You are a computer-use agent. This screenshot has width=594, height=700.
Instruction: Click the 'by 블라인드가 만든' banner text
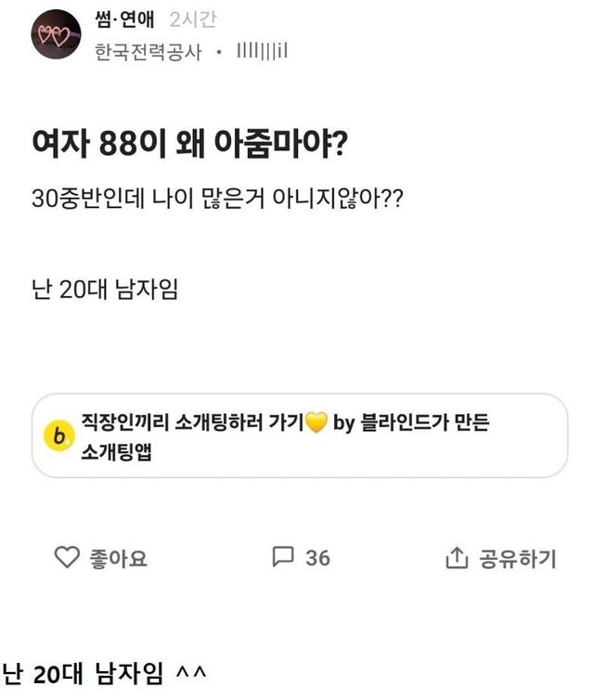pos(410,424)
